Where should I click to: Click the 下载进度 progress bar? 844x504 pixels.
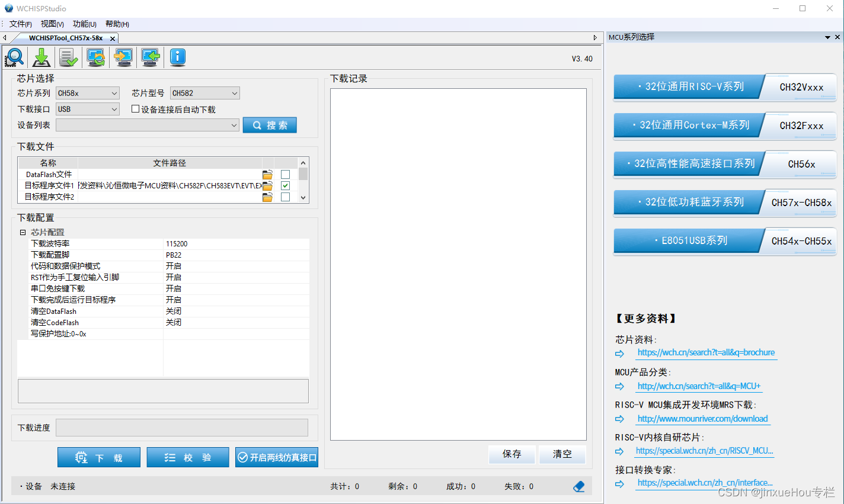[182, 428]
